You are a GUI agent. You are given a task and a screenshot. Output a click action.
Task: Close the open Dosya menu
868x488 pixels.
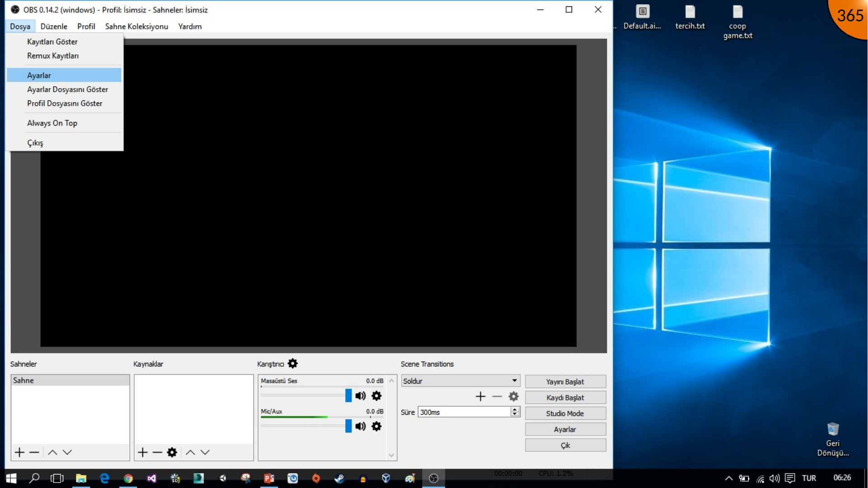pos(20,26)
